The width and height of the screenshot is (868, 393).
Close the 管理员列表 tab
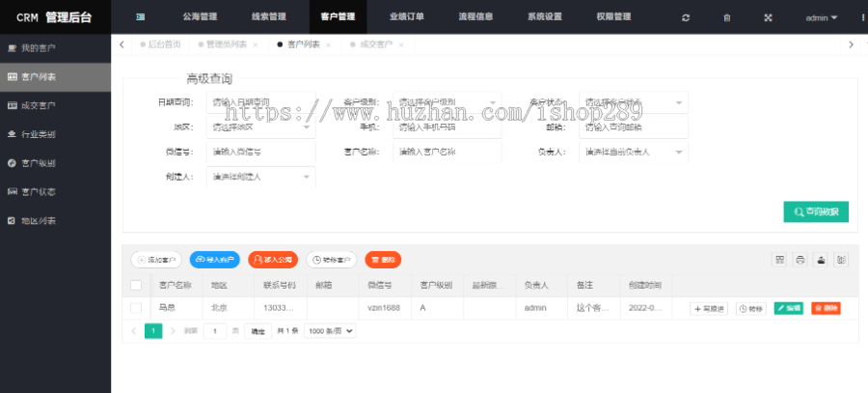[255, 44]
